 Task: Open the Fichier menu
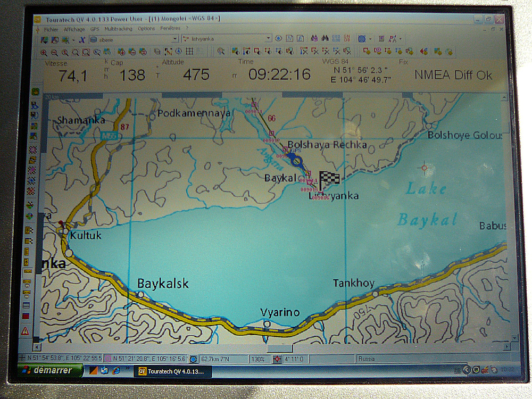(51, 29)
